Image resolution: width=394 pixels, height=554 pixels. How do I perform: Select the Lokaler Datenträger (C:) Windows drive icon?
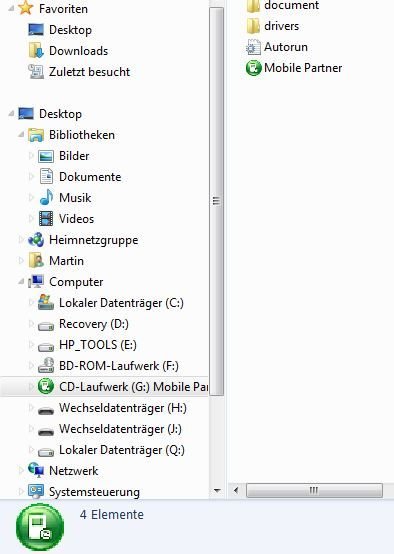(46, 302)
